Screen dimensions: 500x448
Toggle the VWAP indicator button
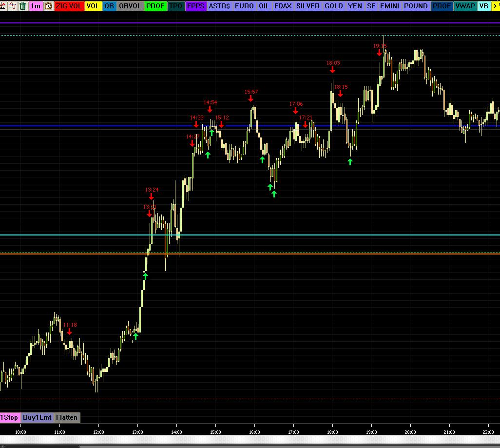pos(465,6)
